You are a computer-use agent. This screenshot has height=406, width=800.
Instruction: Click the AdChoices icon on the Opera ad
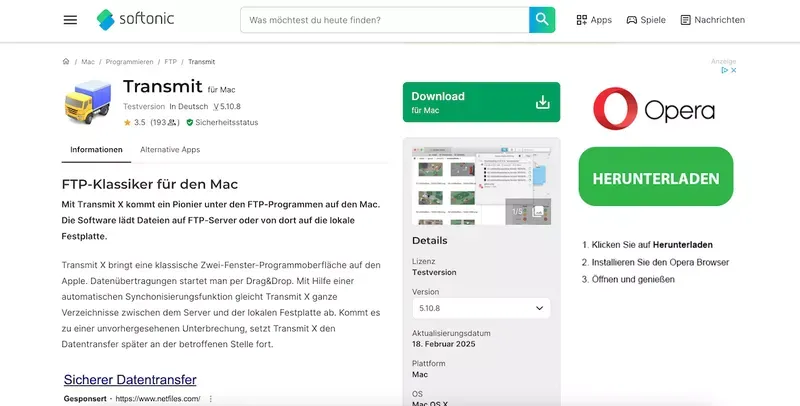(x=727, y=70)
